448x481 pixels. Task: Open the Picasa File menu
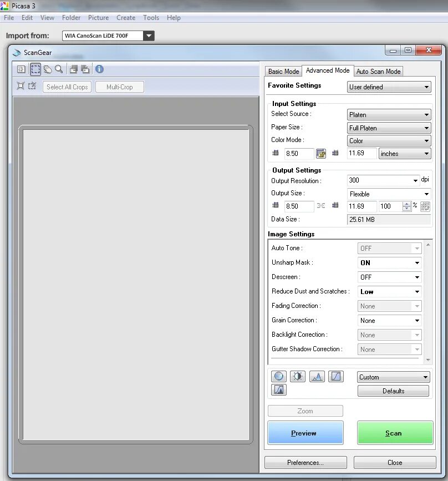[9, 18]
